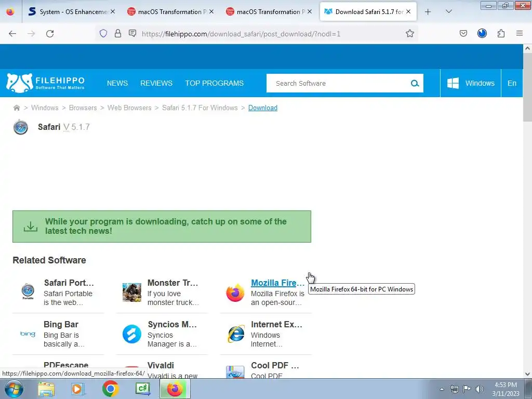Open the Windows Start button

pos(14,389)
